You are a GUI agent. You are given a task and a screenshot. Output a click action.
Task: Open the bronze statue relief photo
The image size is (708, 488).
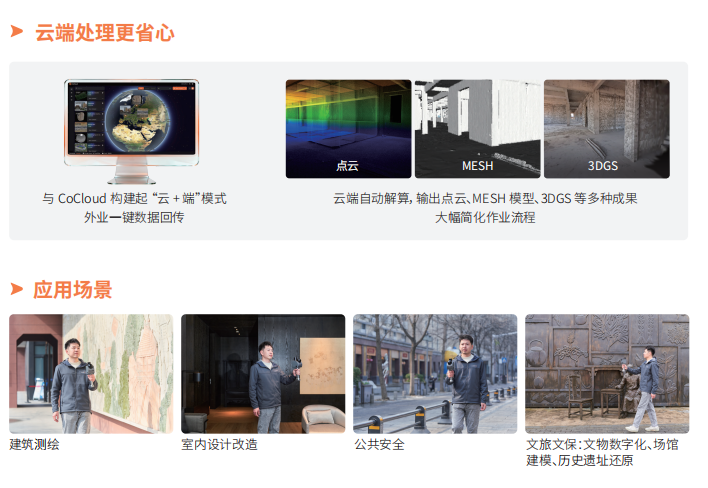tap(607, 373)
